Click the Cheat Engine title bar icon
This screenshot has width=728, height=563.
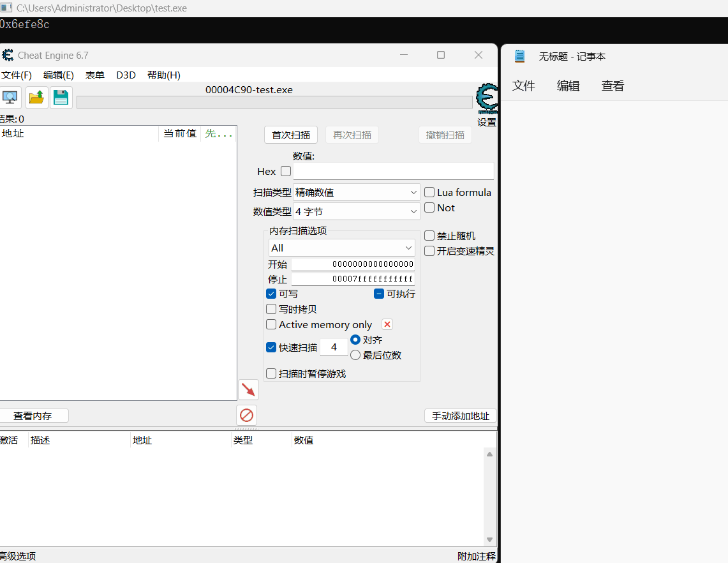click(x=8, y=56)
